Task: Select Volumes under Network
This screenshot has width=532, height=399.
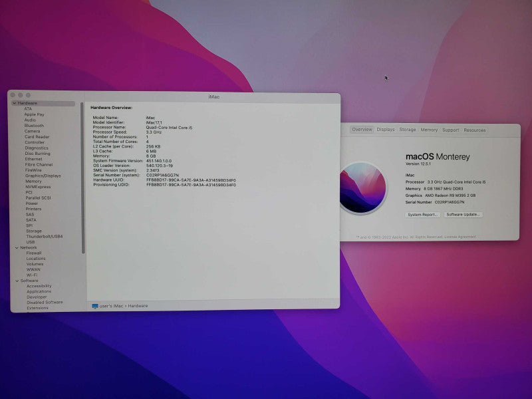Action: [x=35, y=264]
